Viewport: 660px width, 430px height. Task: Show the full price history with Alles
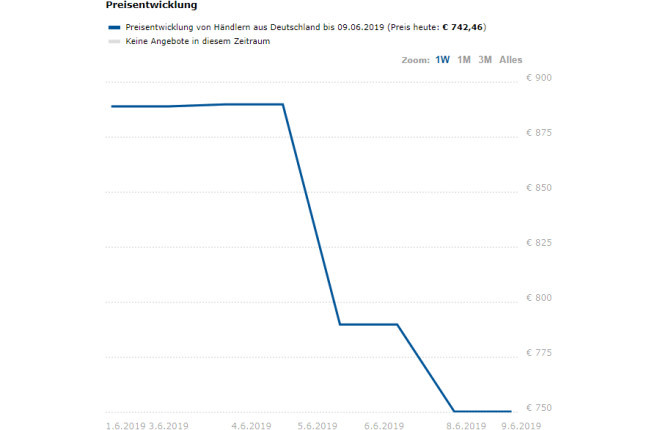click(511, 60)
